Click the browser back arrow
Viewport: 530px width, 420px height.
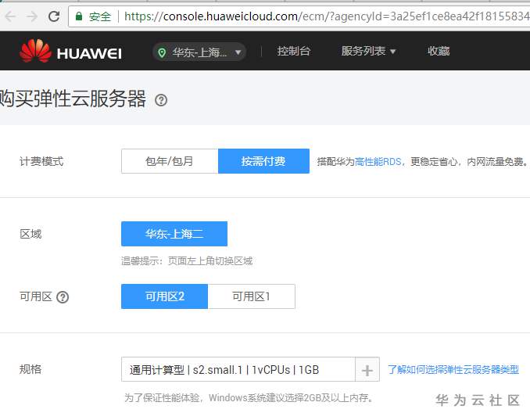coord(10,16)
